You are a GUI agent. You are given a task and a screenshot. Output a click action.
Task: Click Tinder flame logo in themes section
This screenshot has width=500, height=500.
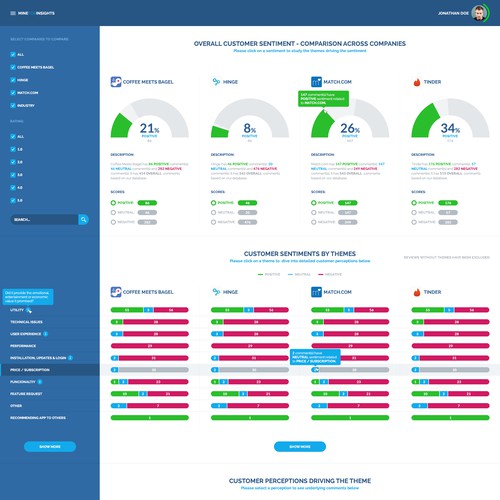[417, 292]
